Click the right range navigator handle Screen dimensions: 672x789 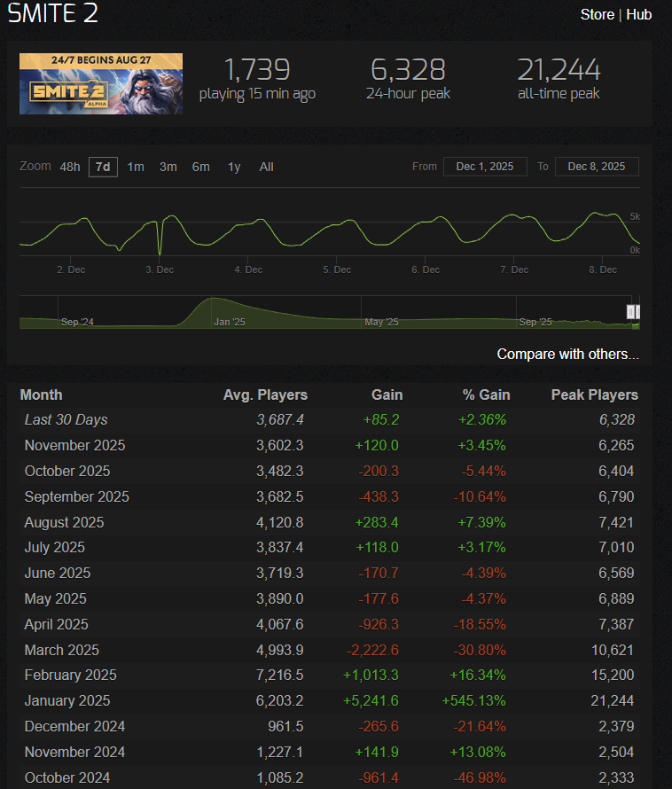pyautogui.click(x=637, y=312)
